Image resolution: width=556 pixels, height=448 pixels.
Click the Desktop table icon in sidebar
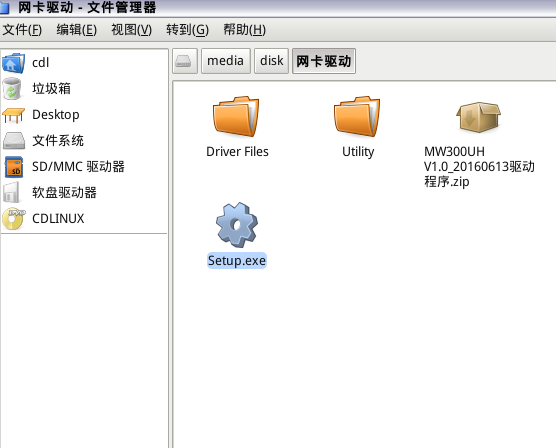tap(13, 115)
